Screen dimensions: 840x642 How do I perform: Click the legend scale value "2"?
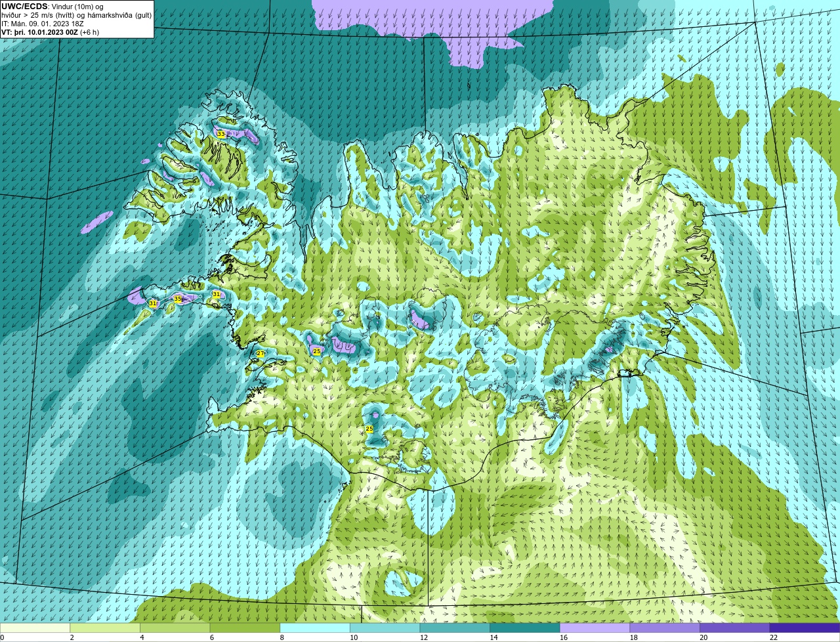coord(72,637)
